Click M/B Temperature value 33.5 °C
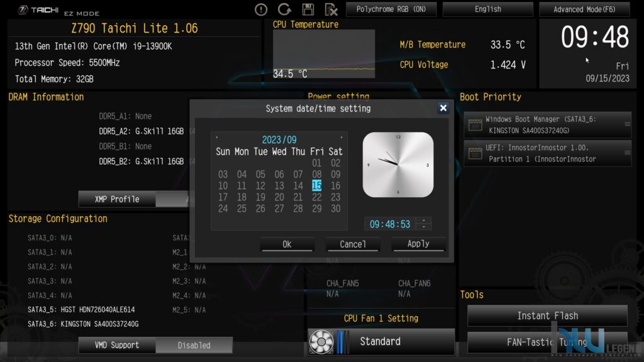The width and height of the screenshot is (644, 362). tap(508, 45)
